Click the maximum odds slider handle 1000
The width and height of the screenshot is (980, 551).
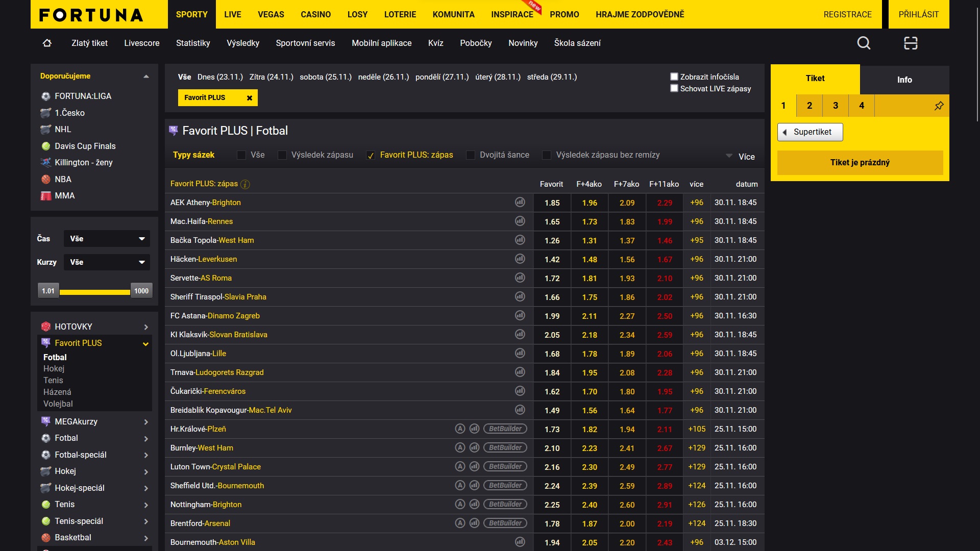pyautogui.click(x=141, y=291)
